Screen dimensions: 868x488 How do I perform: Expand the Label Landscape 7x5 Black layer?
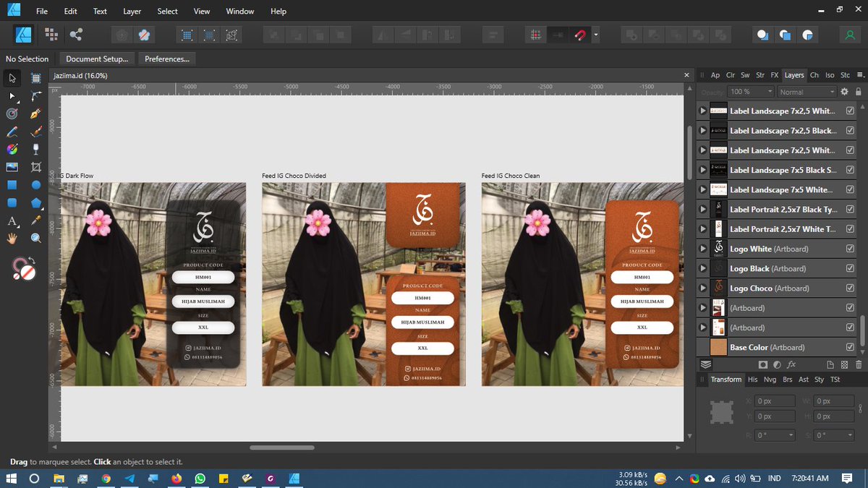coord(702,170)
